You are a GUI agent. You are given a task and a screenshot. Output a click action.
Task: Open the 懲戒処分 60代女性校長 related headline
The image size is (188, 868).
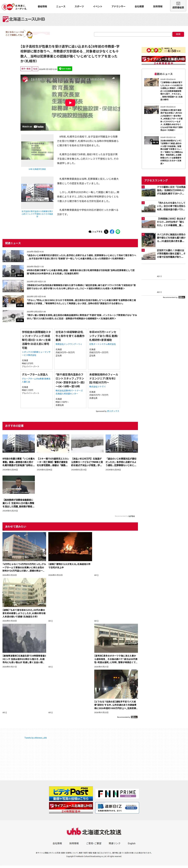82,287
